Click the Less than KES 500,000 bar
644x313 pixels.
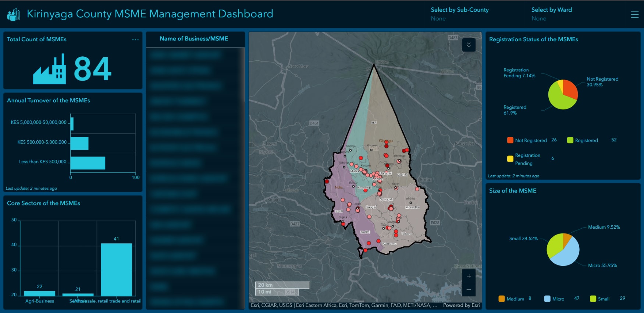pyautogui.click(x=88, y=163)
